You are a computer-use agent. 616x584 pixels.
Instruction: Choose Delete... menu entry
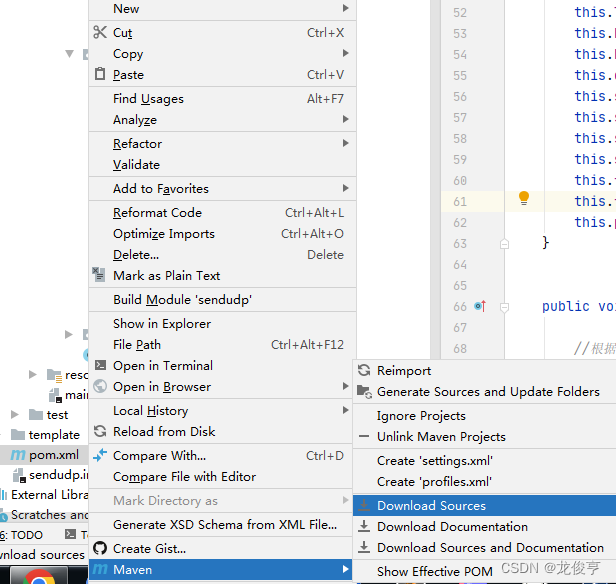pos(222,254)
